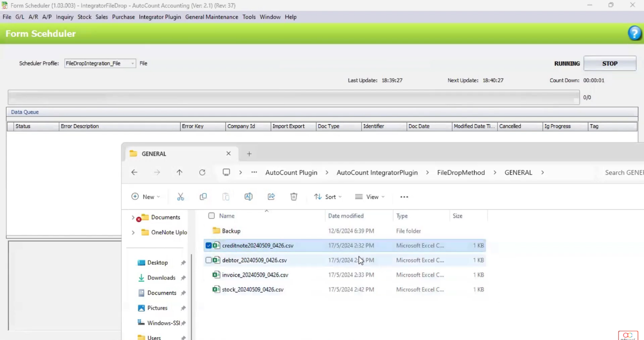Click the Cut icon in Explorer toolbar
644x340 pixels.
(181, 197)
